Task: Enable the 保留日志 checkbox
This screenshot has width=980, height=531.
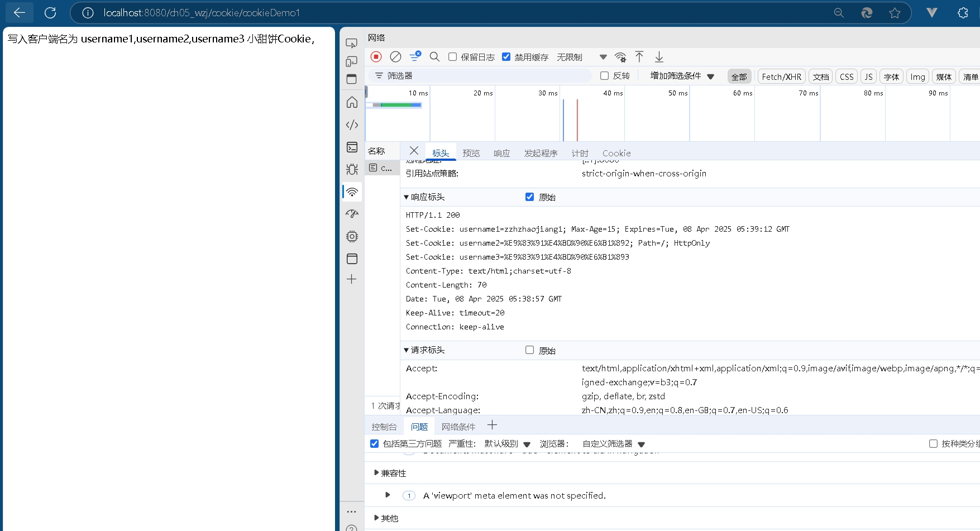Action: [x=453, y=57]
